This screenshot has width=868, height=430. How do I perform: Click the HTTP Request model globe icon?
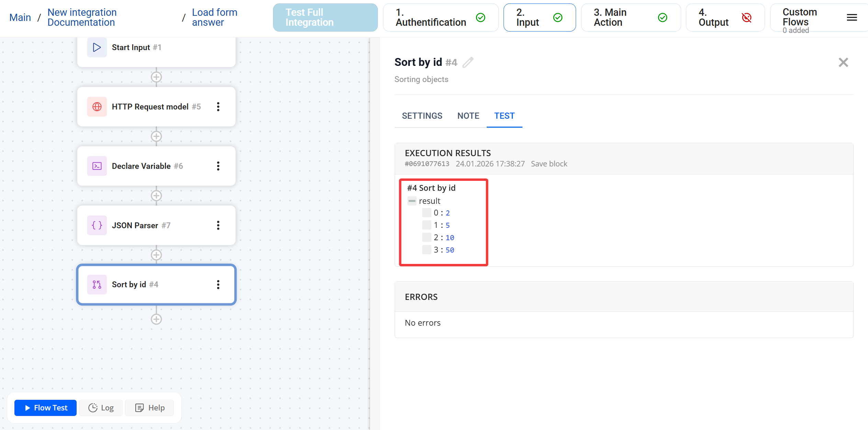(97, 107)
